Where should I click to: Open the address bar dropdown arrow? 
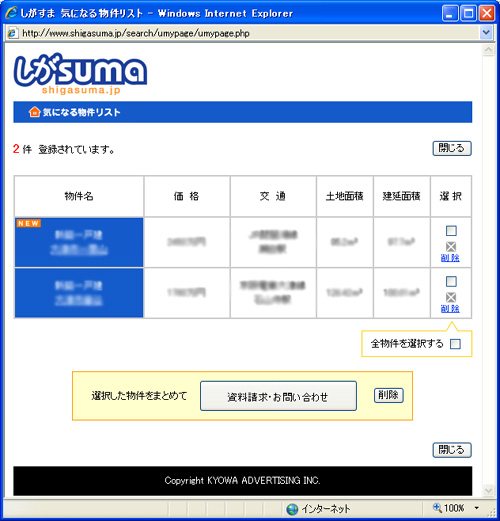pyautogui.click(x=486, y=33)
